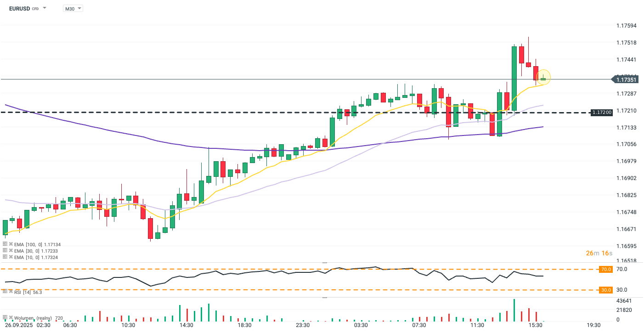Close the RSI 14 indicator panel

click(10, 292)
